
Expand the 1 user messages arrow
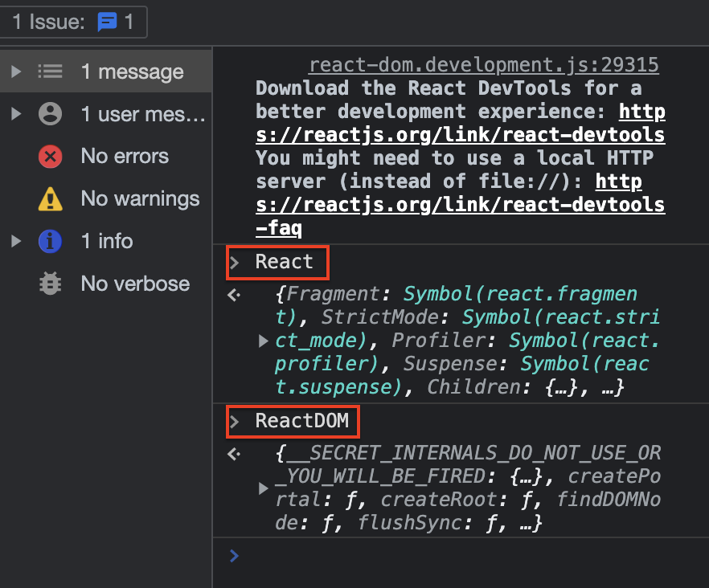(16, 113)
